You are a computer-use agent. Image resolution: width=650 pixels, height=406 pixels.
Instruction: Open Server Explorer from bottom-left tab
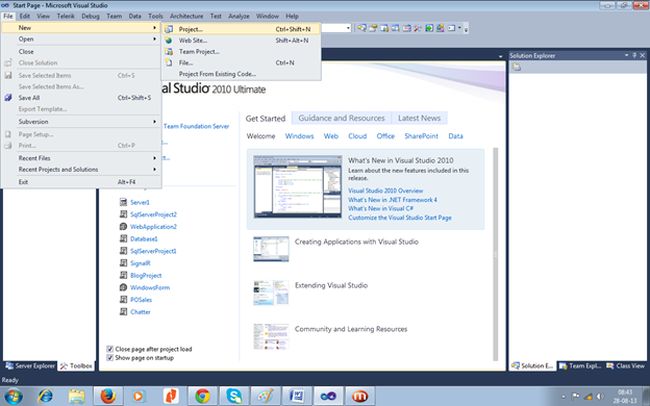pos(32,366)
